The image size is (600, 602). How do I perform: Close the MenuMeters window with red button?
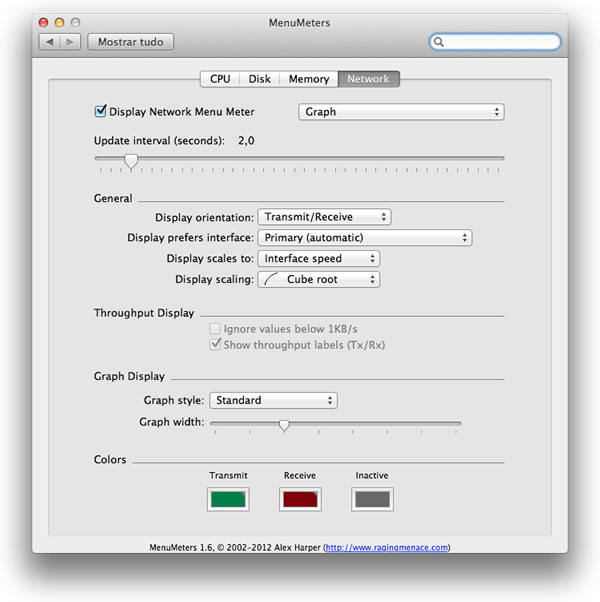pyautogui.click(x=43, y=23)
